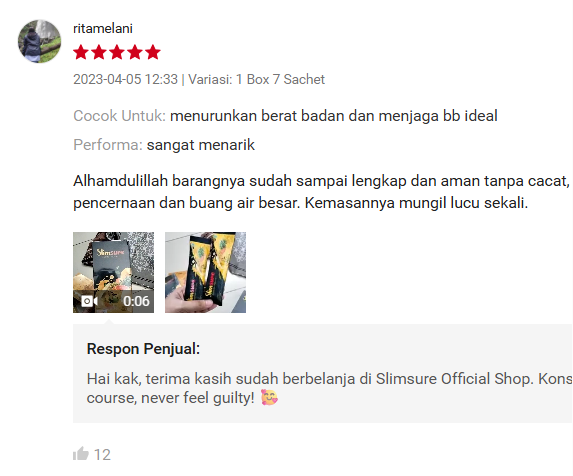Play the 0:06 review video thumbnail
The width and height of the screenshot is (573, 476).
click(x=113, y=272)
